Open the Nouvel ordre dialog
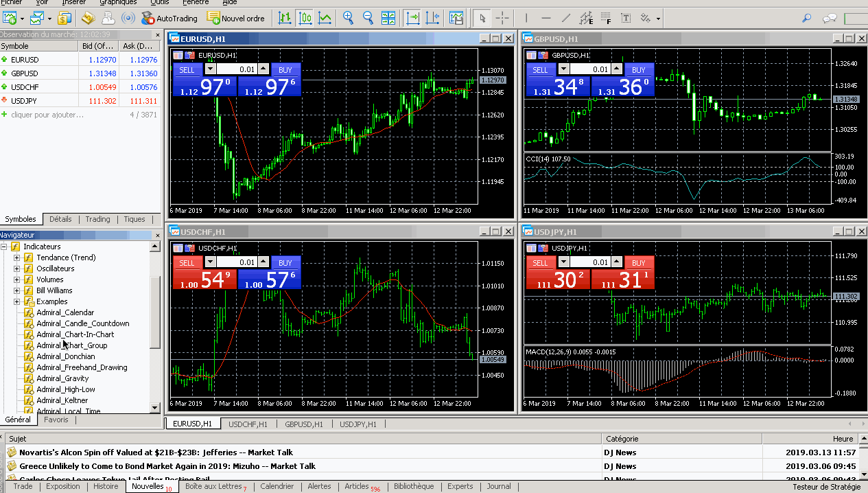 click(235, 19)
